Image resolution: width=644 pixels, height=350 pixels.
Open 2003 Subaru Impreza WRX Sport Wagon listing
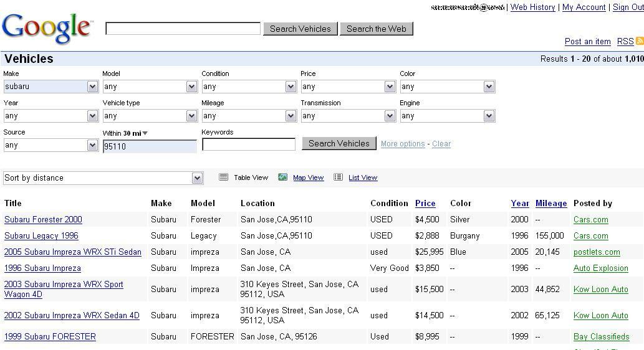pyautogui.click(x=64, y=289)
